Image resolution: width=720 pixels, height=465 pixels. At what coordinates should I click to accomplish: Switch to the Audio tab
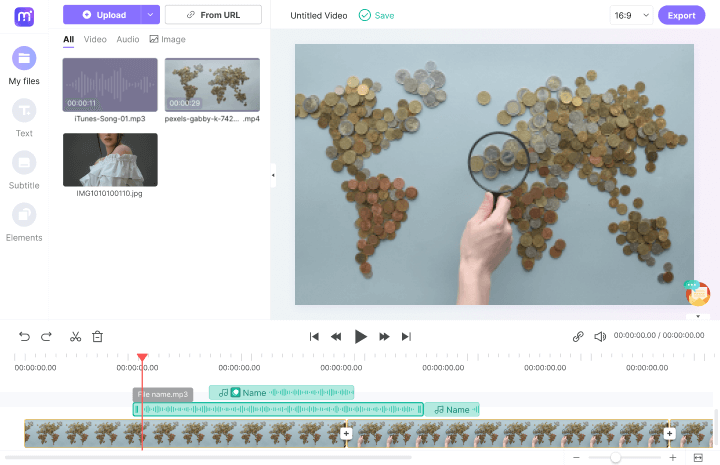tap(127, 39)
